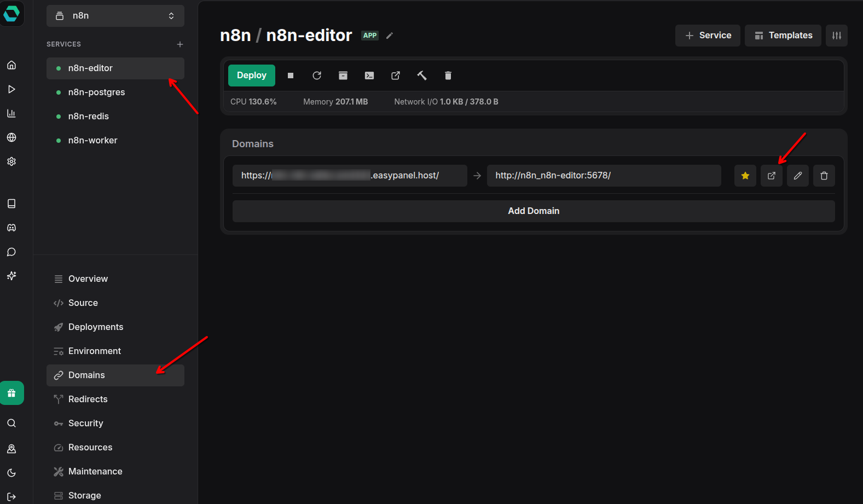Screen dimensions: 863x504
Task: Go to Deployments section
Action: pyautogui.click(x=115, y=327)
